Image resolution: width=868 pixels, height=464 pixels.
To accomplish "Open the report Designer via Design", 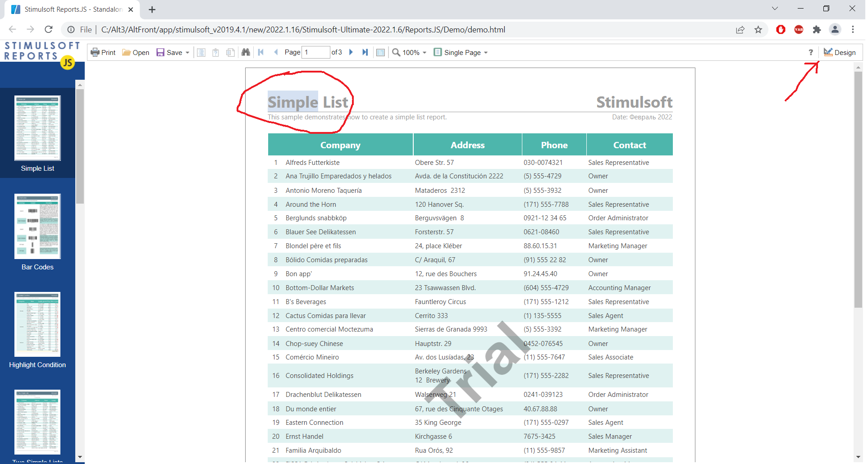I will 840,52.
